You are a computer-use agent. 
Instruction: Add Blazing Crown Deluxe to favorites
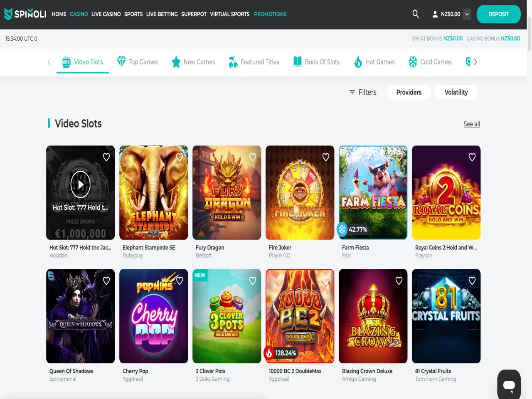(x=399, y=281)
